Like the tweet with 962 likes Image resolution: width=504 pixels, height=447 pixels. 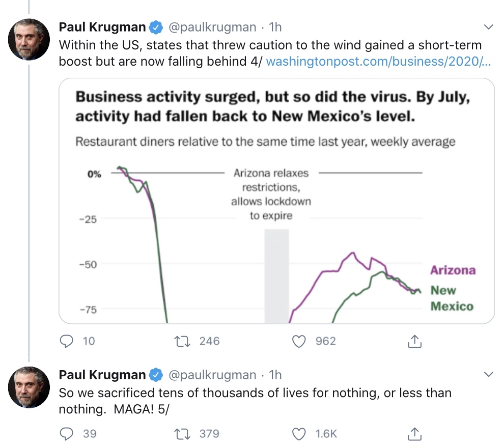pos(298,341)
